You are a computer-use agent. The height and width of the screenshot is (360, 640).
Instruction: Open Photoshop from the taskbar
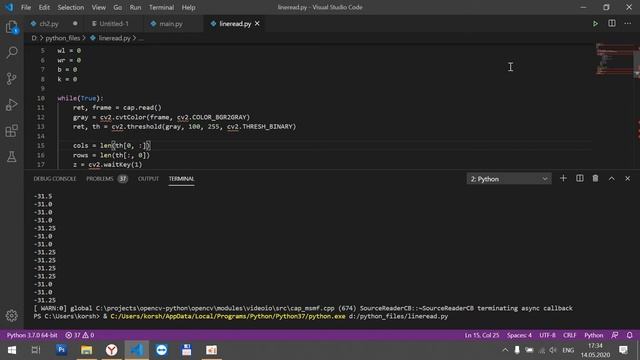(x=61, y=350)
